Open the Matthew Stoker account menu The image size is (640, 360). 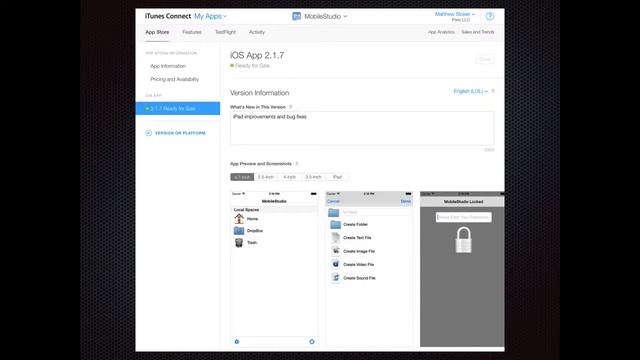pyautogui.click(x=454, y=14)
